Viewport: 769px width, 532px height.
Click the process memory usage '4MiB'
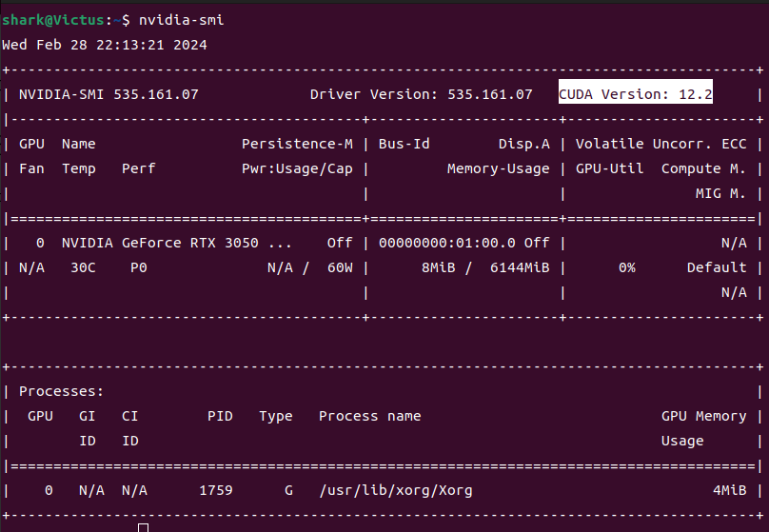coord(730,490)
